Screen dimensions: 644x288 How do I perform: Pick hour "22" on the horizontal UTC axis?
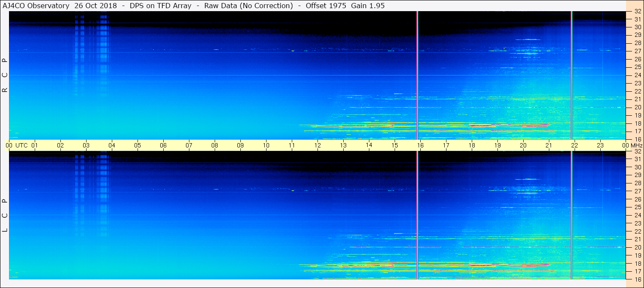point(575,145)
